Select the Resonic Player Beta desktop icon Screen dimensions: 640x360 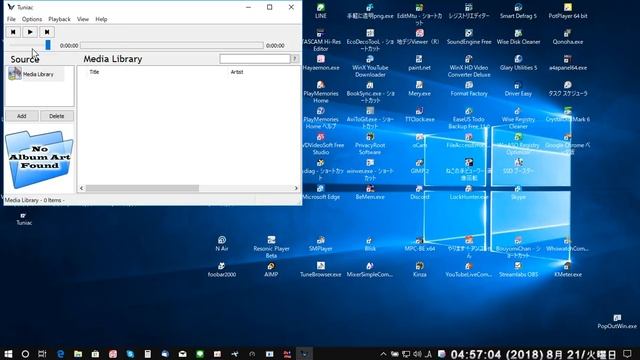click(x=271, y=247)
